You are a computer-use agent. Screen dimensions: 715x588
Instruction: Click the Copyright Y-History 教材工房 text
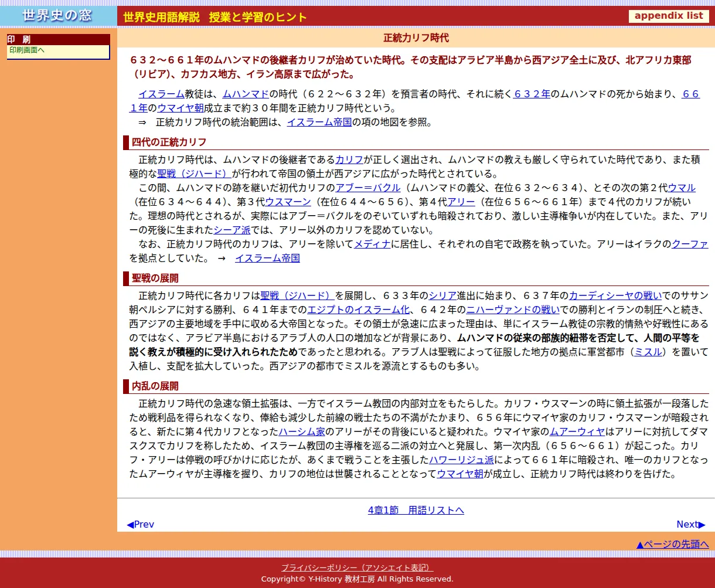[357, 579]
